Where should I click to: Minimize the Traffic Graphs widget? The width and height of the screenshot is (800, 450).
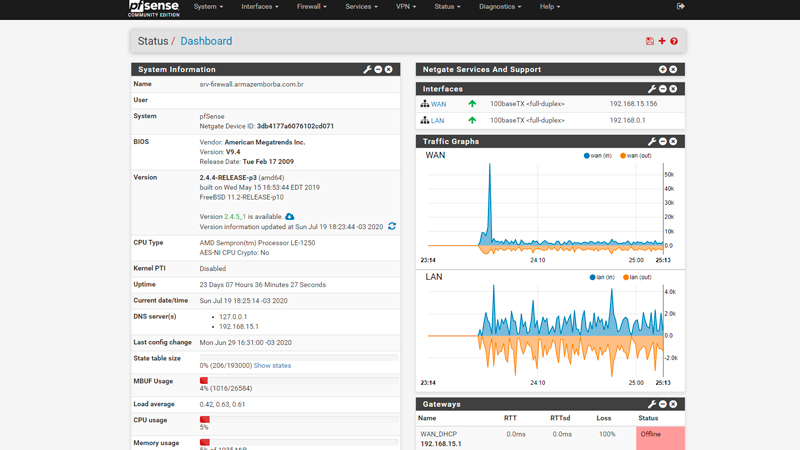[x=663, y=141]
